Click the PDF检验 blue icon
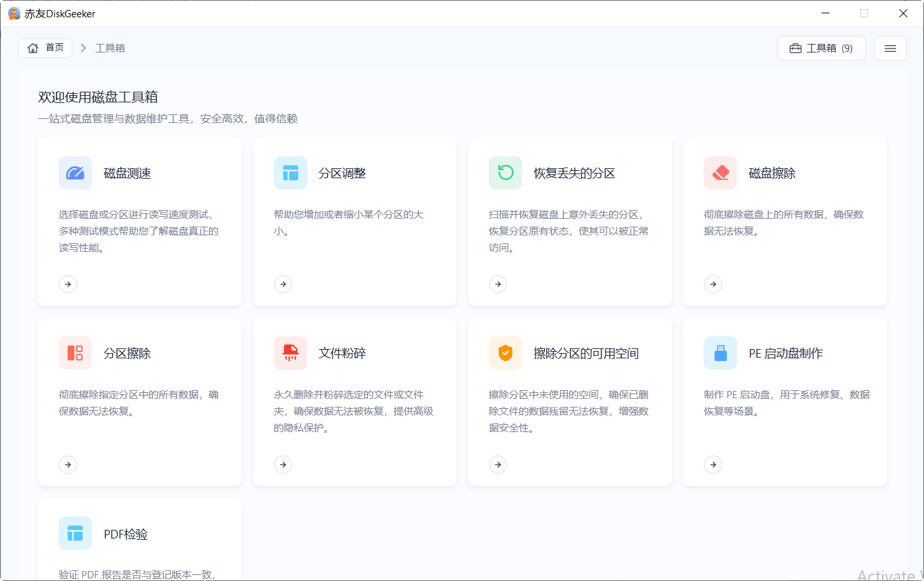Screen dimensions: 924x581 click(75, 533)
